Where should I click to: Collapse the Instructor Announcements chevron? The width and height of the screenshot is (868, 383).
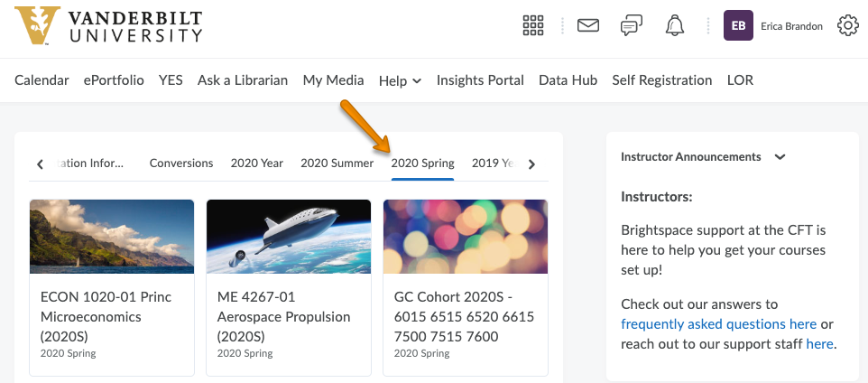click(780, 157)
